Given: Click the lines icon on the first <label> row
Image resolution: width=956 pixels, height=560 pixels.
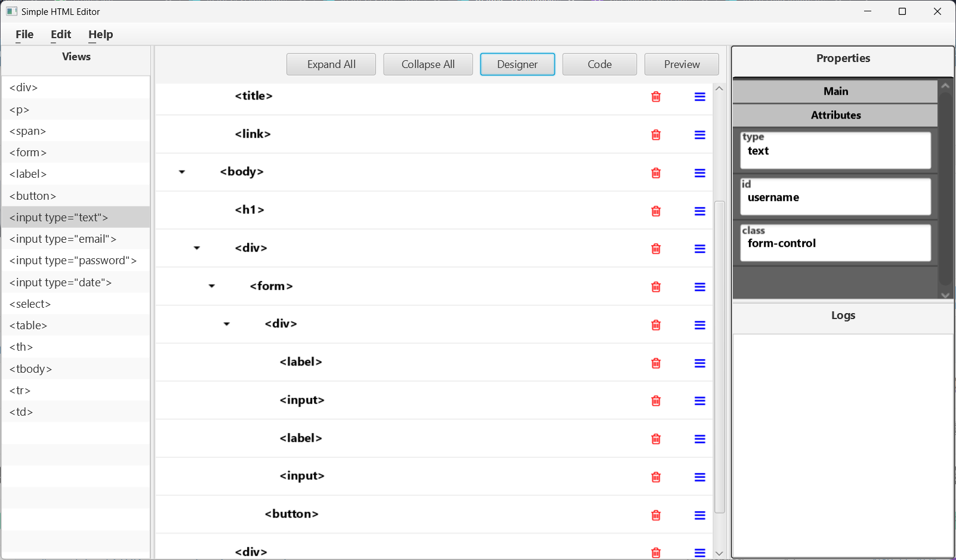Looking at the screenshot, I should pos(700,363).
